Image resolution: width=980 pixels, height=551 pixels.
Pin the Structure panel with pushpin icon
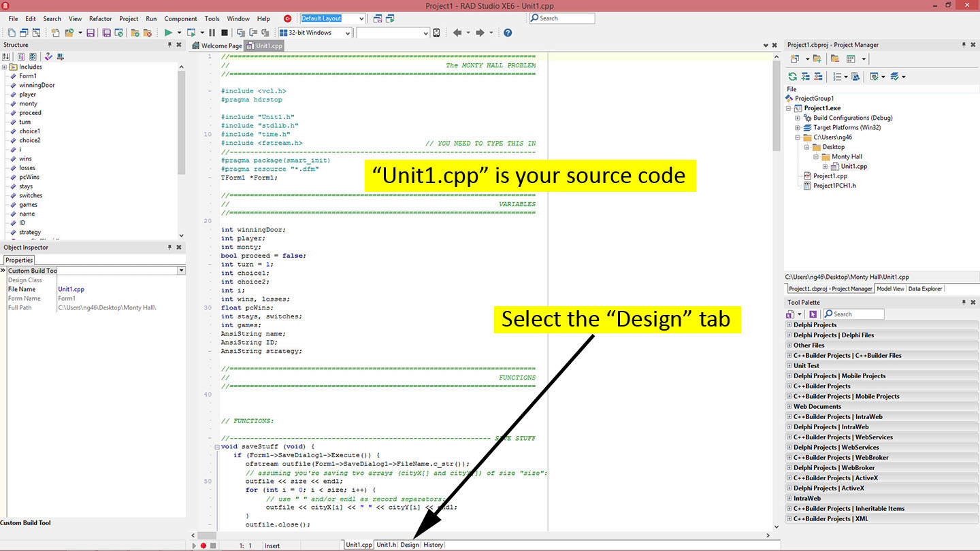[170, 45]
